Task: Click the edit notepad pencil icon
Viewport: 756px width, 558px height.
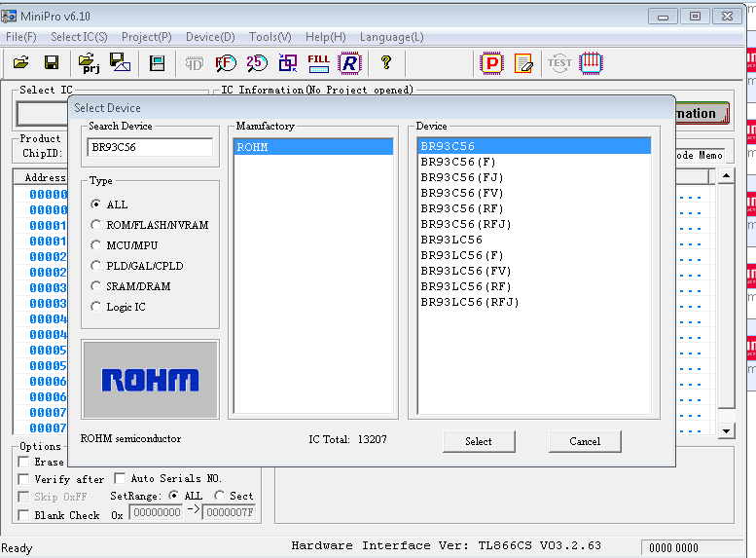Action: [x=523, y=63]
